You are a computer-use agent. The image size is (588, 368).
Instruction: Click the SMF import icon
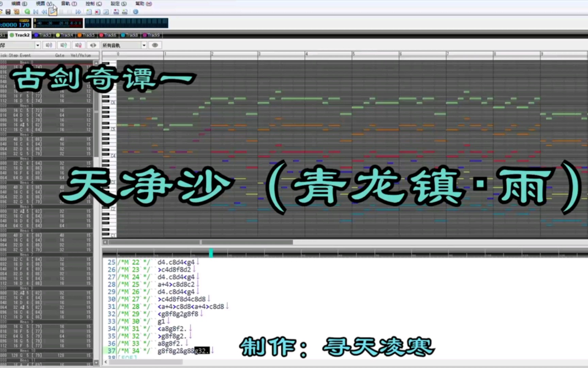[x=125, y=12]
